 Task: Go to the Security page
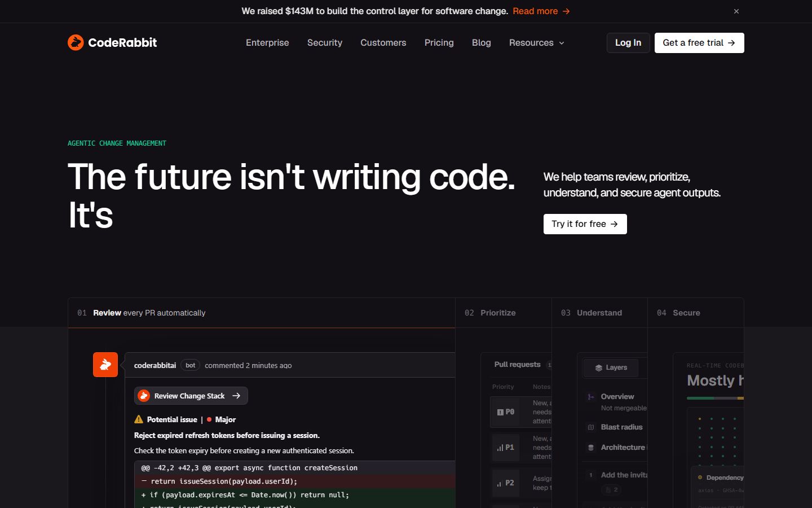(x=325, y=43)
